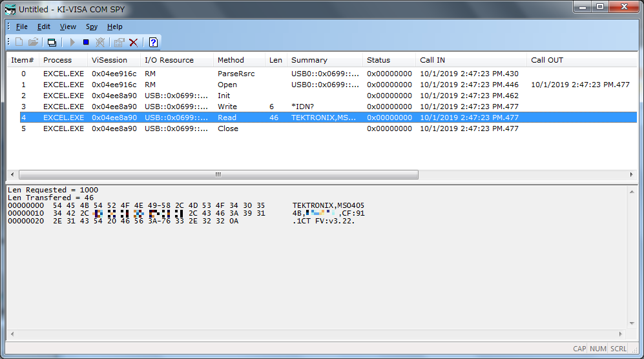Click the call list horizontal scrollbar thumb
644x359 pixels.
coord(218,175)
